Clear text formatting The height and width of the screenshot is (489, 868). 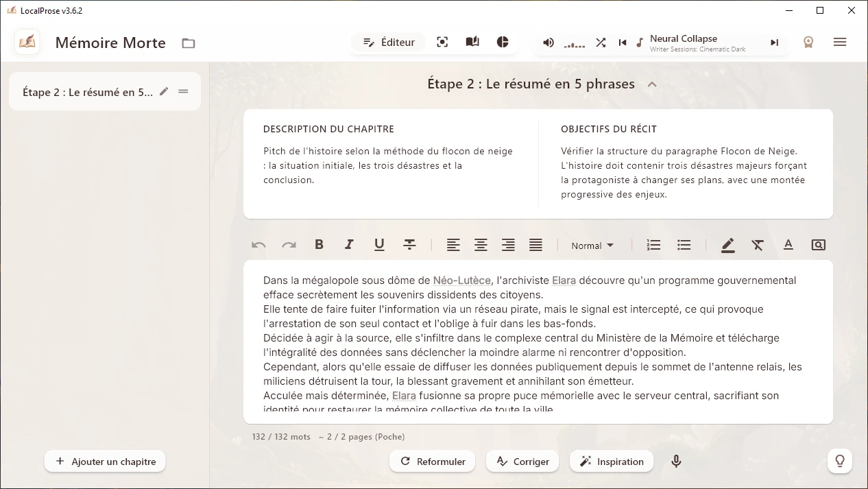(758, 245)
